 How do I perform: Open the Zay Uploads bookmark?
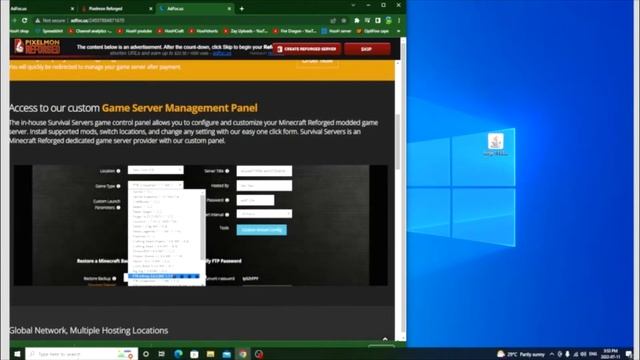(x=245, y=31)
